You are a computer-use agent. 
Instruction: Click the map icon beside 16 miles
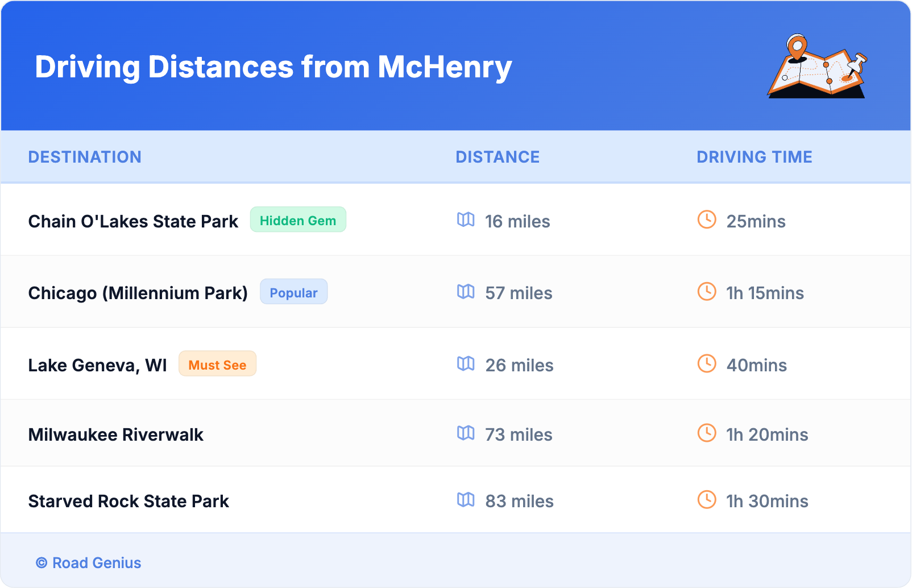[466, 220]
